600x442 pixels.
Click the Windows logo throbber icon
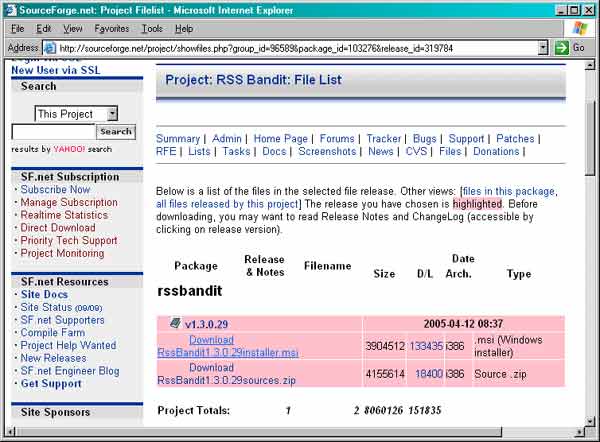[x=580, y=29]
